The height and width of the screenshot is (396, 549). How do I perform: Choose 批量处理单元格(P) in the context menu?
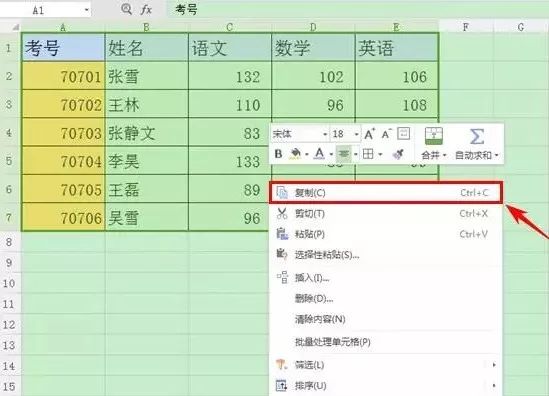[x=386, y=342]
